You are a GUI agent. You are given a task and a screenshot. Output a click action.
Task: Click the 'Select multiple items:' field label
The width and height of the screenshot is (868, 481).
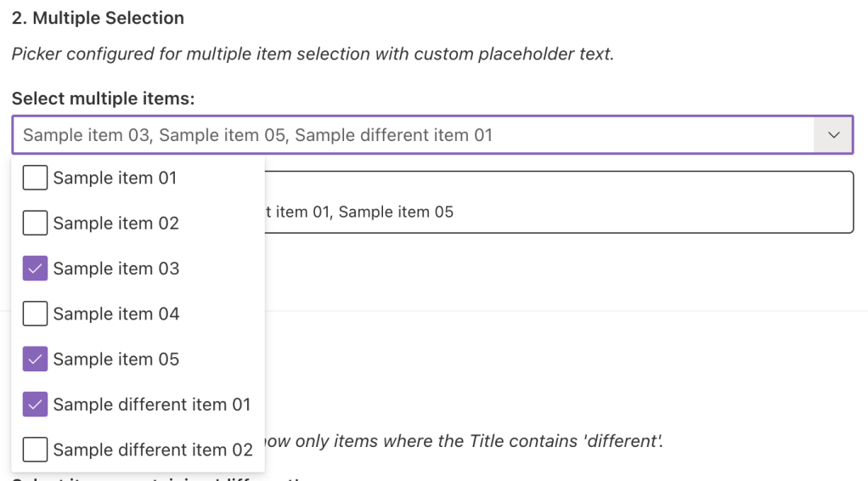(103, 99)
